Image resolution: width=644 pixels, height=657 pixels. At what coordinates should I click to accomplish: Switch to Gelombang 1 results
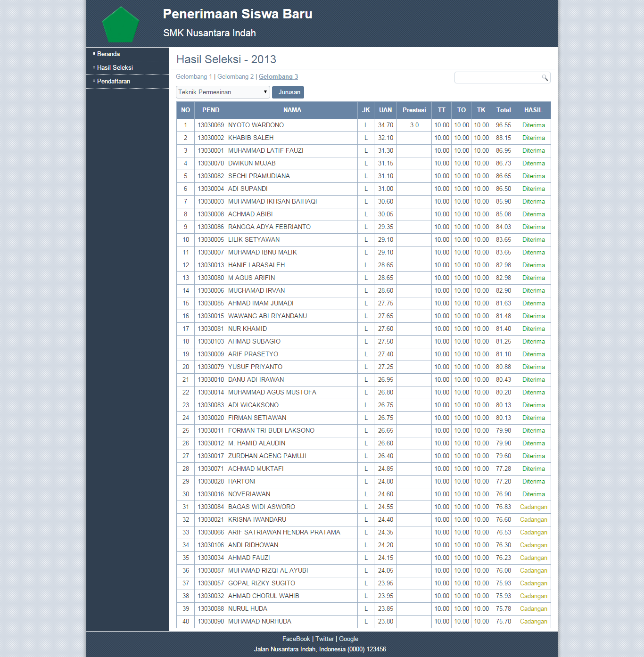194,76
